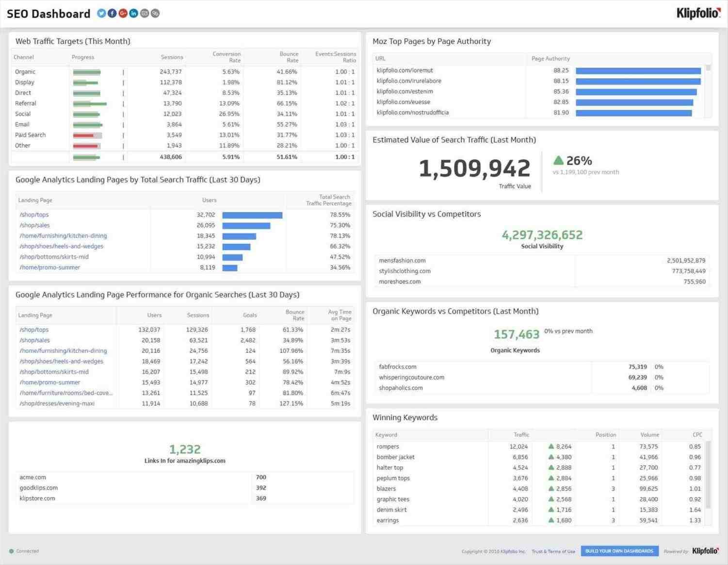Share the dashboard on Facebook
This screenshot has width=728, height=565.
(112, 13)
